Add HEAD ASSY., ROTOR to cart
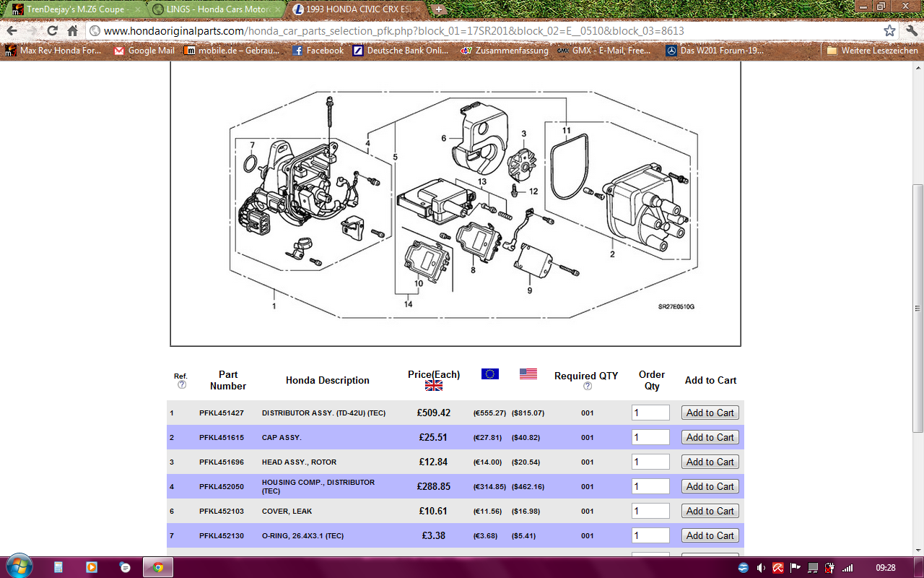 (710, 462)
